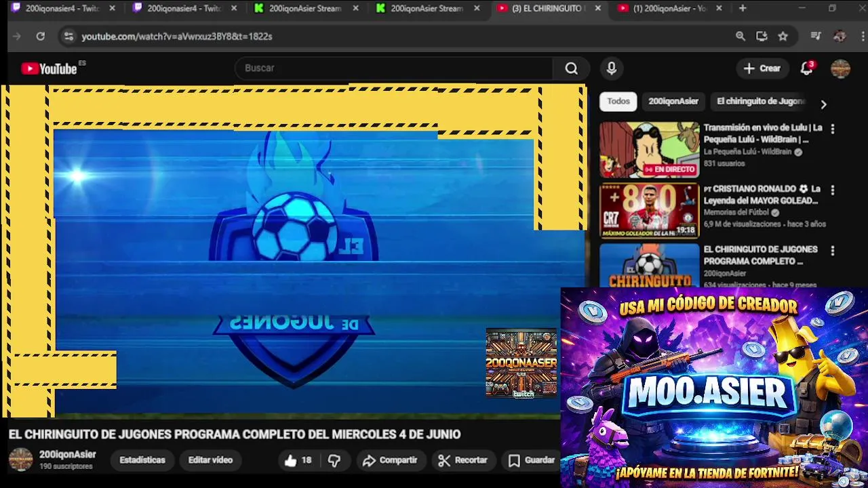Image resolution: width=868 pixels, height=488 pixels.
Task: Open the media control icon in Chrome toolbar
Action: point(816,37)
